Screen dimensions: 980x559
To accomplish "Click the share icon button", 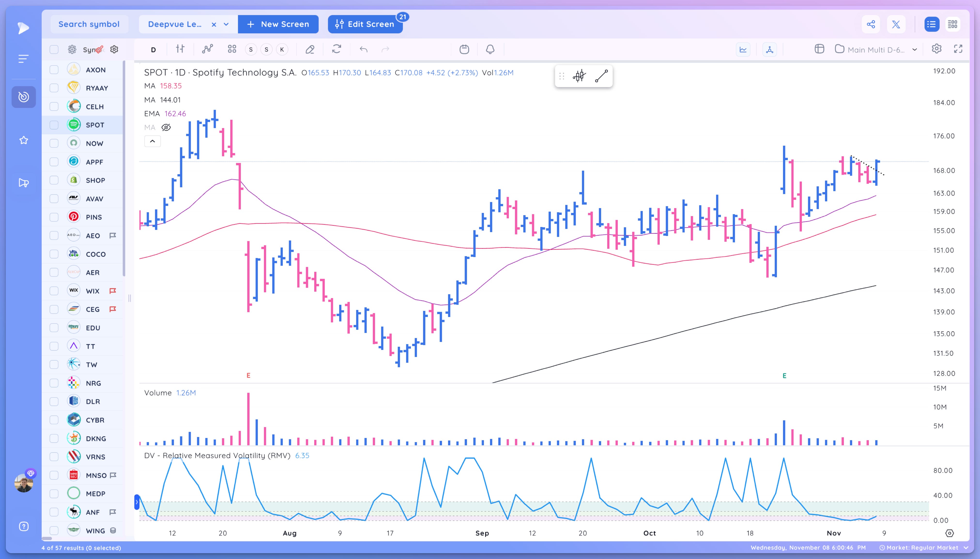I will pos(871,24).
